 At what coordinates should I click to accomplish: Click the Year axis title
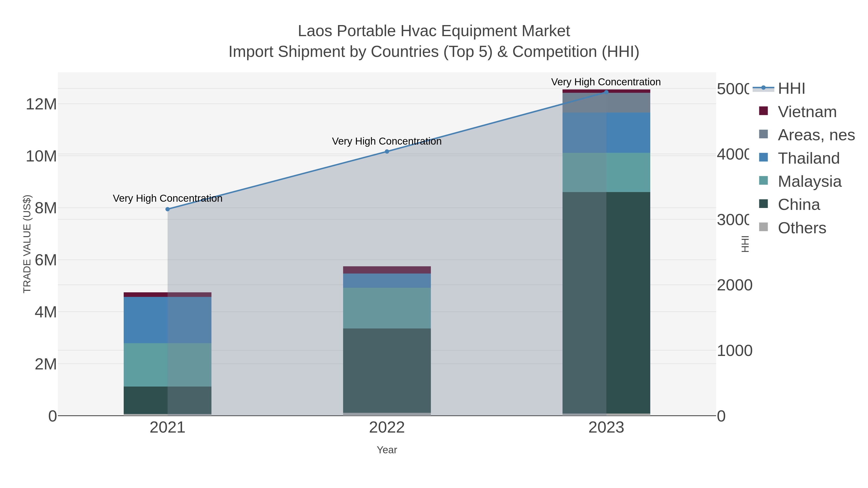(387, 450)
